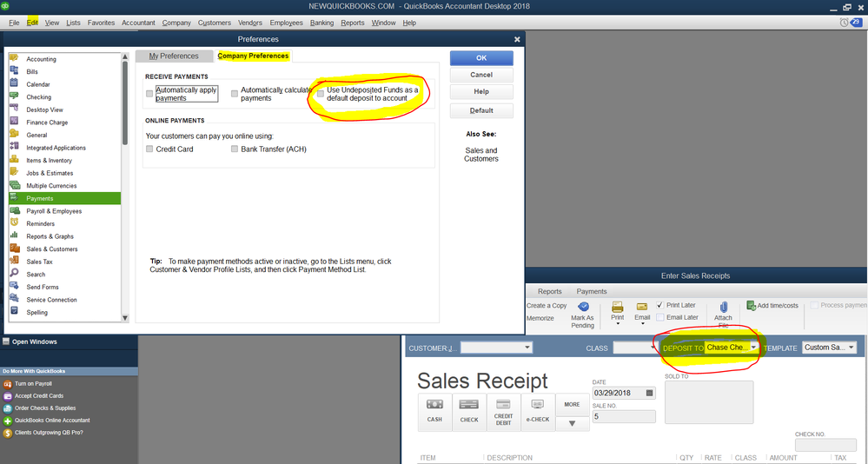Click the Sale No. field
The width and height of the screenshot is (868, 464).
[x=624, y=416]
